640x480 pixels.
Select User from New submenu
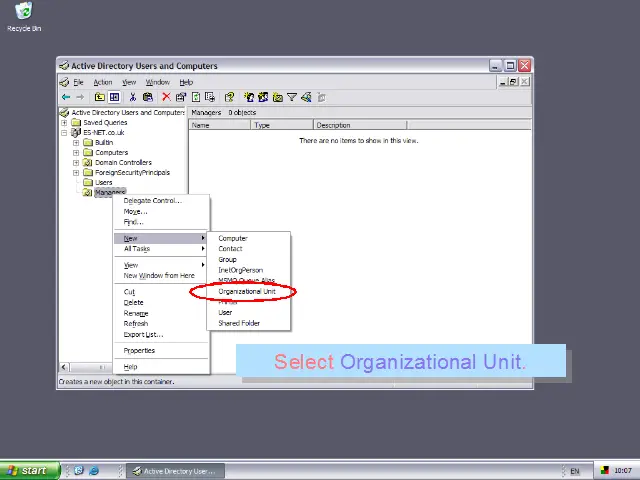(x=249, y=312)
